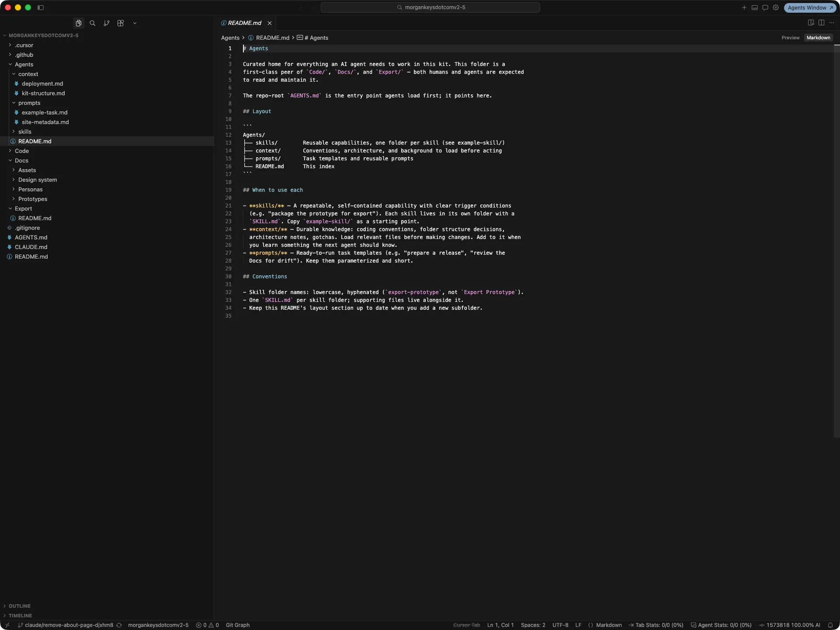Collapse the MORGANKEYSDOTCOMV2-5 root folder

(43, 35)
